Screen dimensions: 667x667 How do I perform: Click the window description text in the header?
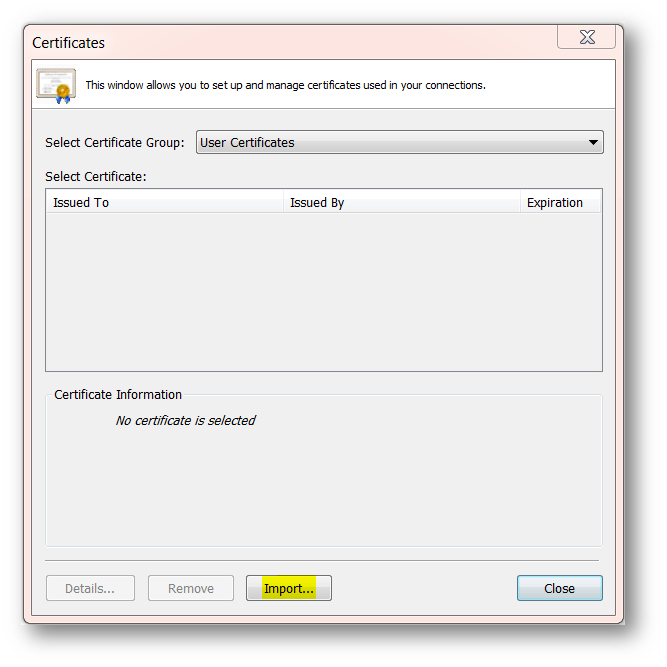[x=285, y=85]
